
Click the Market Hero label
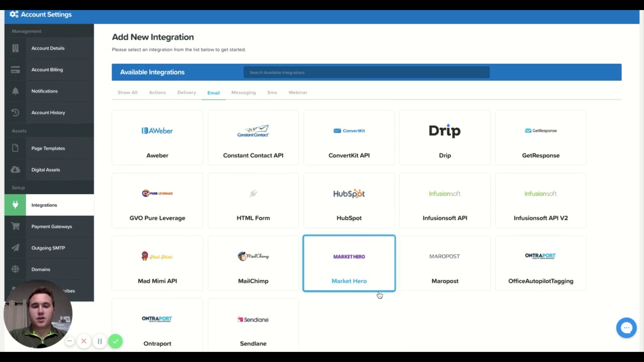[x=349, y=281]
